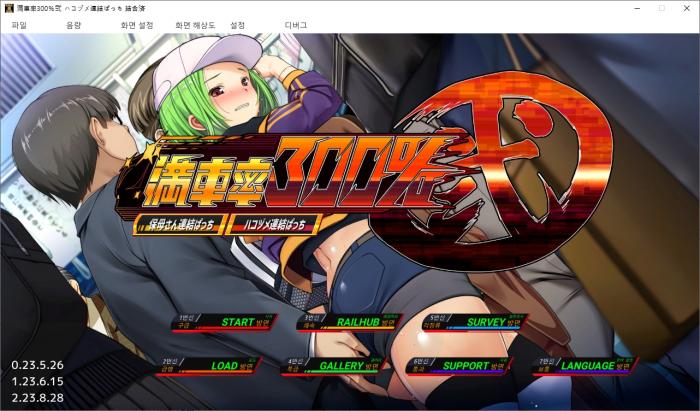
Task: Click the app icon in title bar
Action: point(8,8)
